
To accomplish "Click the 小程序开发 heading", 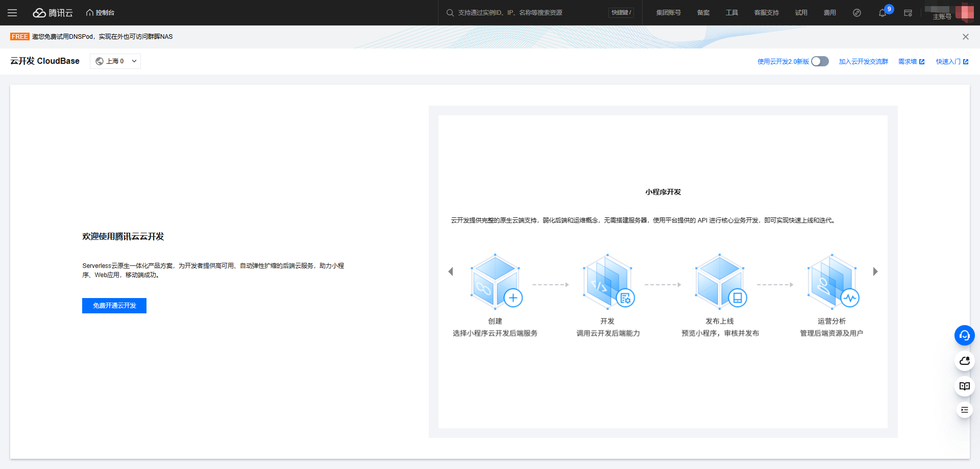I will coord(663,192).
